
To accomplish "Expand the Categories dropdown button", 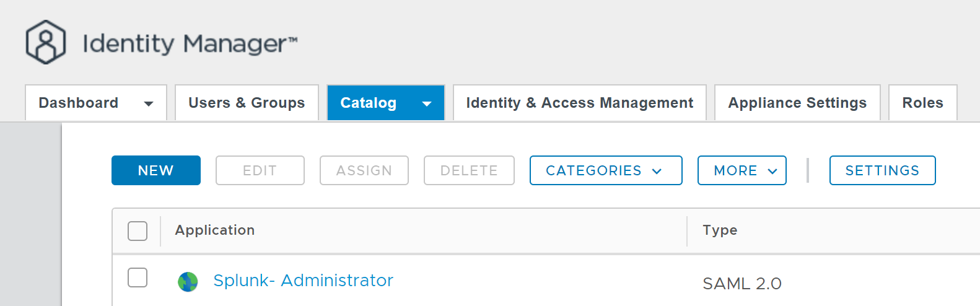I will (605, 170).
